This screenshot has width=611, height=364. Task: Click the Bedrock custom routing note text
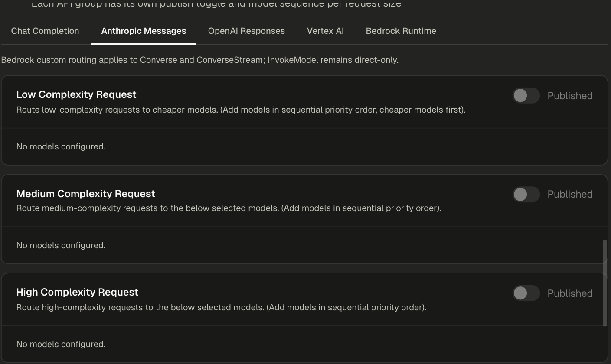199,60
